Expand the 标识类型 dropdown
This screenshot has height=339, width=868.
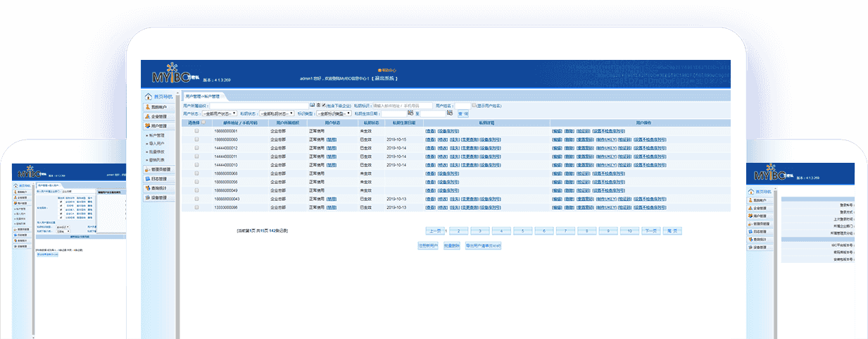(x=334, y=113)
